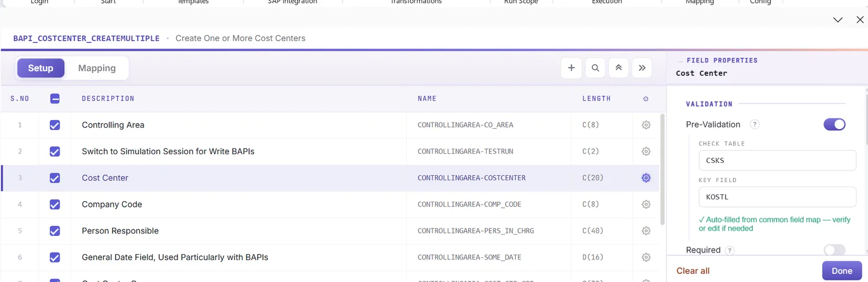Switch to the Setup tab
868x282 pixels.
[x=41, y=68]
